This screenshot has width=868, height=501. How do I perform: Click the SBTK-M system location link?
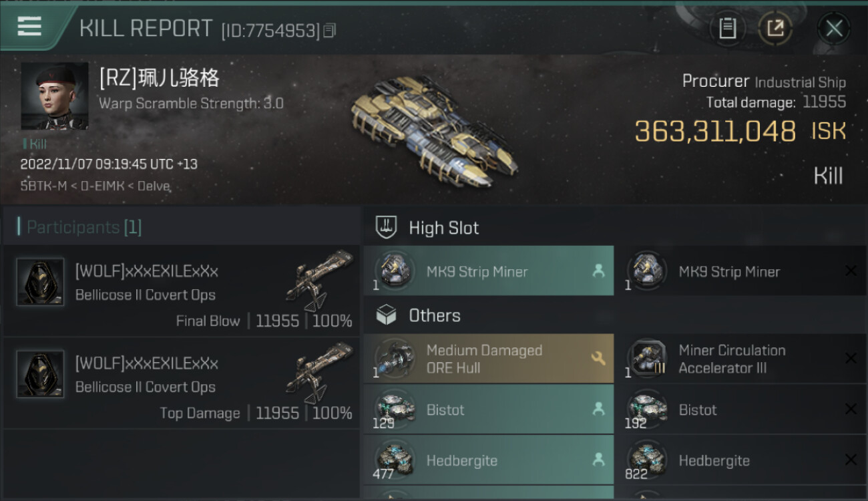(x=43, y=186)
